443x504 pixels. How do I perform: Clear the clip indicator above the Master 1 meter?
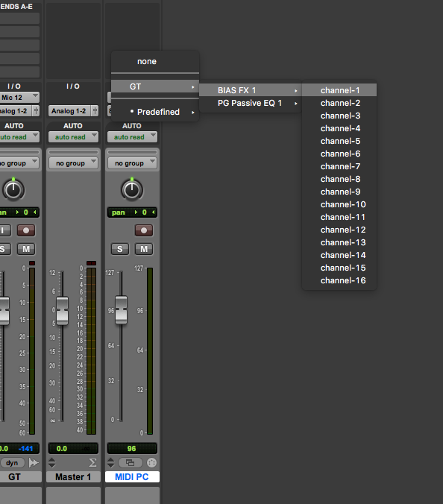(91, 263)
